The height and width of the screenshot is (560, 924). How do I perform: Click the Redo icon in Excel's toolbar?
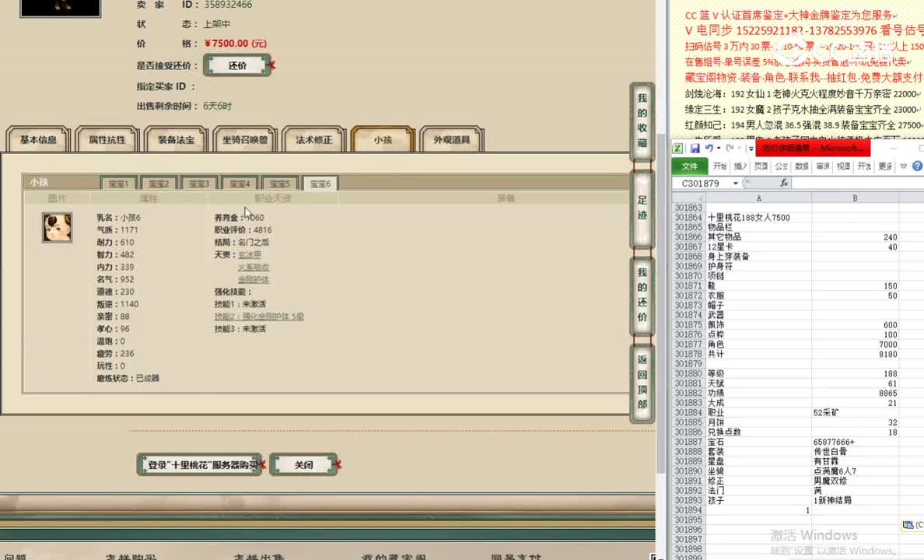tap(729, 149)
